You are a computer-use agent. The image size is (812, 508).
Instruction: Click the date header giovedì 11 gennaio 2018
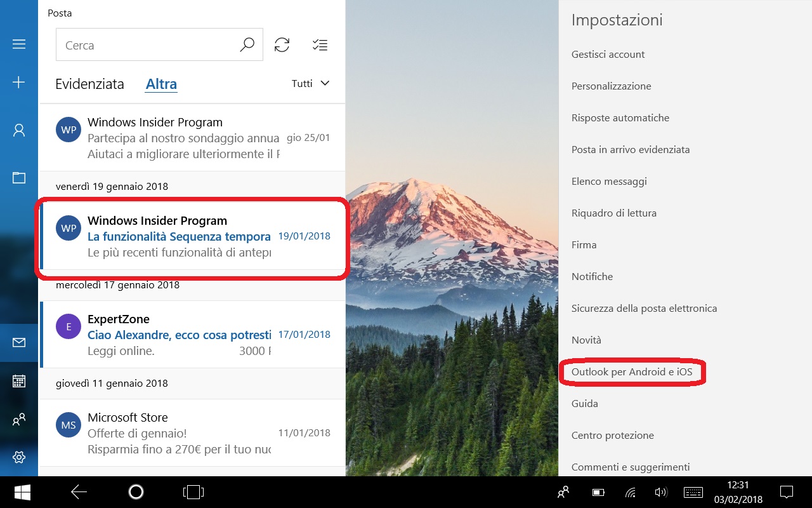pyautogui.click(x=112, y=384)
